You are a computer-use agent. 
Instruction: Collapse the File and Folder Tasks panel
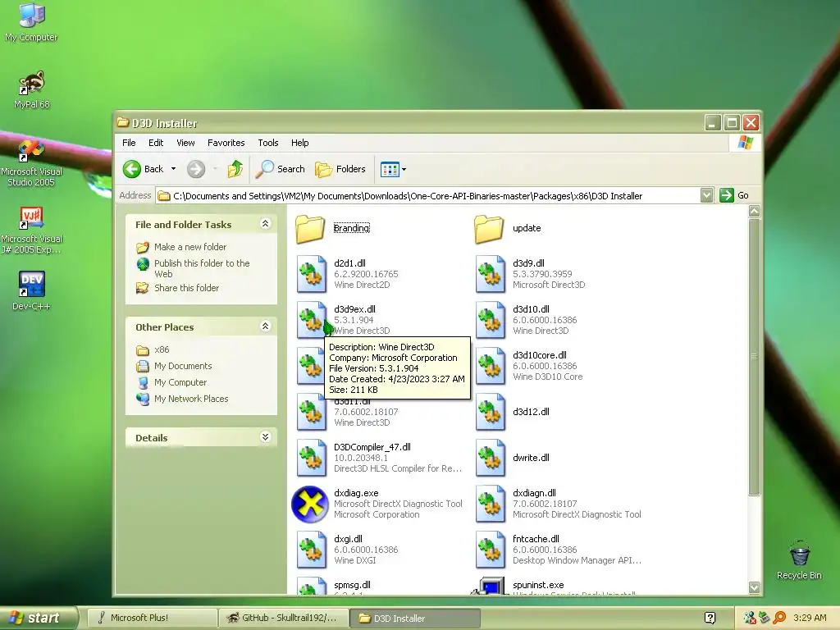pyautogui.click(x=265, y=224)
